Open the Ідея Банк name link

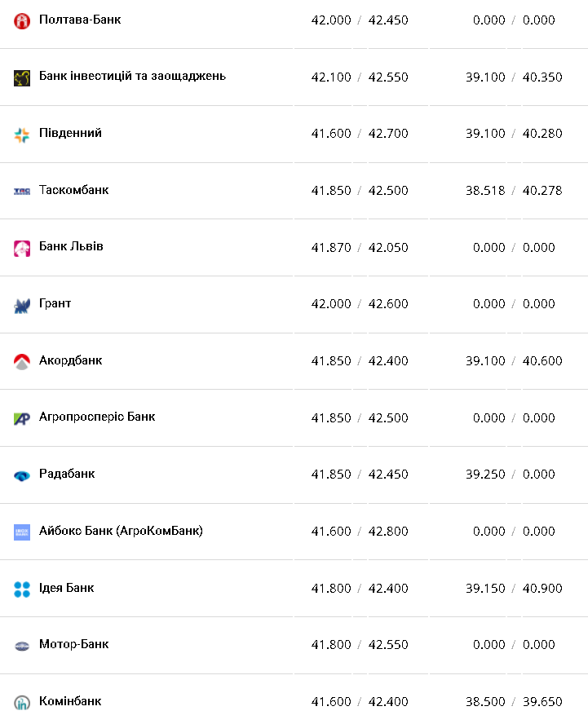[x=66, y=587]
